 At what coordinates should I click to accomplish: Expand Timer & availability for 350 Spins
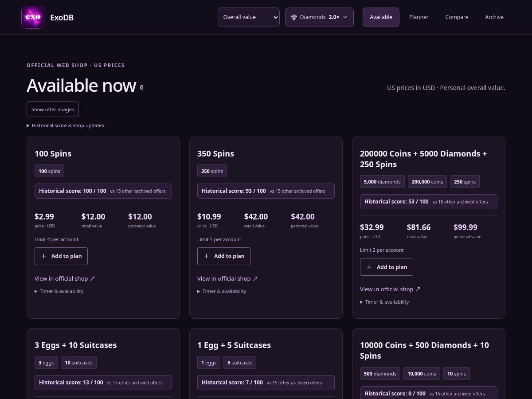tap(222, 291)
